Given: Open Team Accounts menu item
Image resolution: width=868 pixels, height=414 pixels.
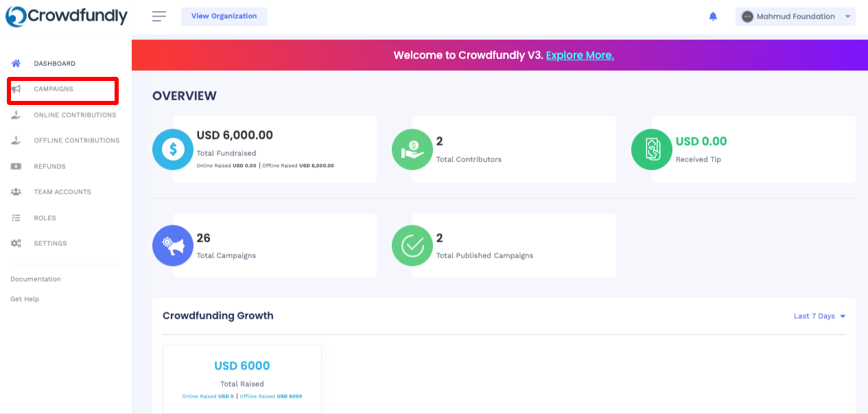Looking at the screenshot, I should pyautogui.click(x=62, y=192).
